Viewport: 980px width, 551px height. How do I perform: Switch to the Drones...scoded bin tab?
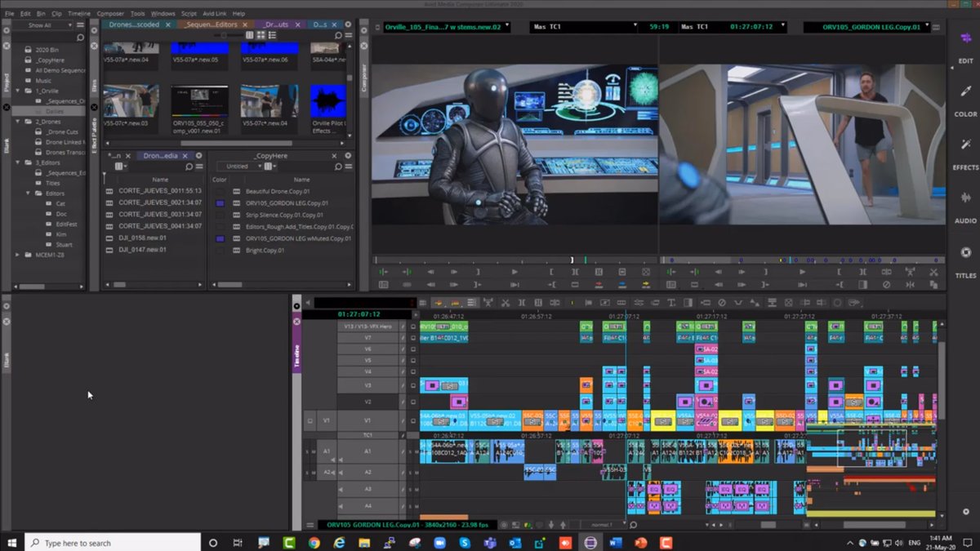(135, 24)
